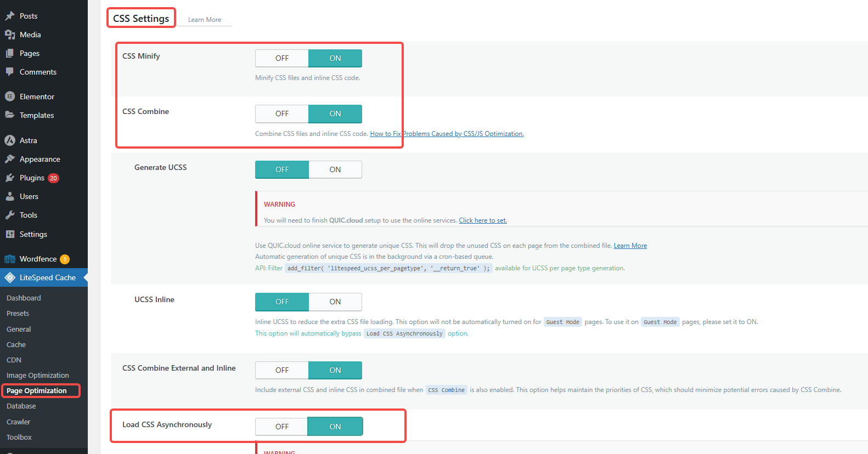Click the Wordfence shield icon

tap(10, 259)
